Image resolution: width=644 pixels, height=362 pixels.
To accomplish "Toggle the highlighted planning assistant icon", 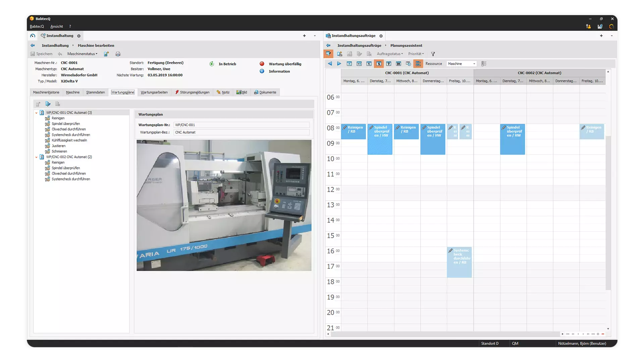I will click(x=328, y=54).
